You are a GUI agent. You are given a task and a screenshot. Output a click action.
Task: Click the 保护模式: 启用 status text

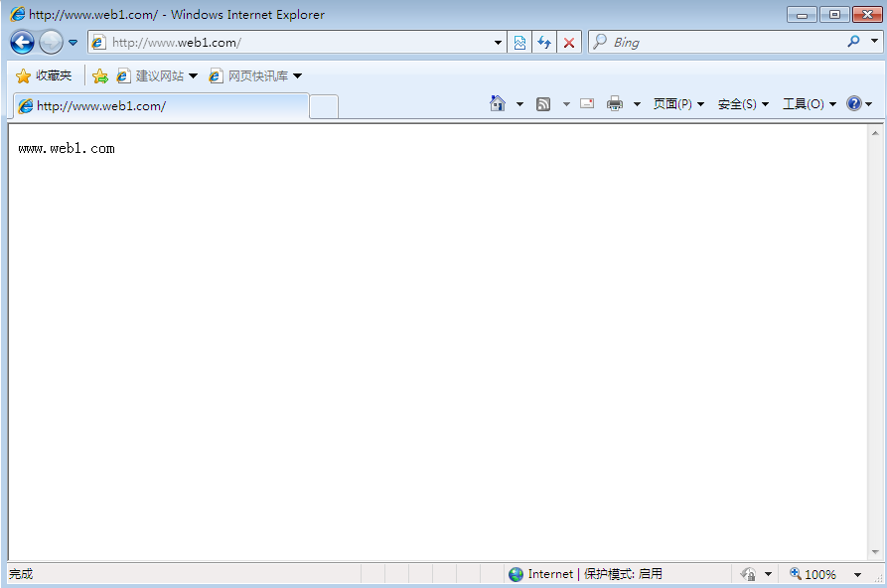tap(623, 574)
